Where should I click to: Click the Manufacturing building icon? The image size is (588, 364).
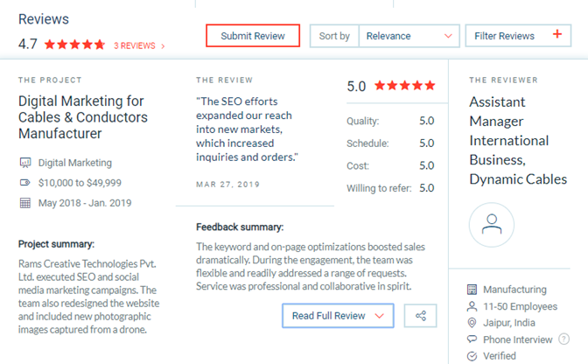(x=472, y=290)
